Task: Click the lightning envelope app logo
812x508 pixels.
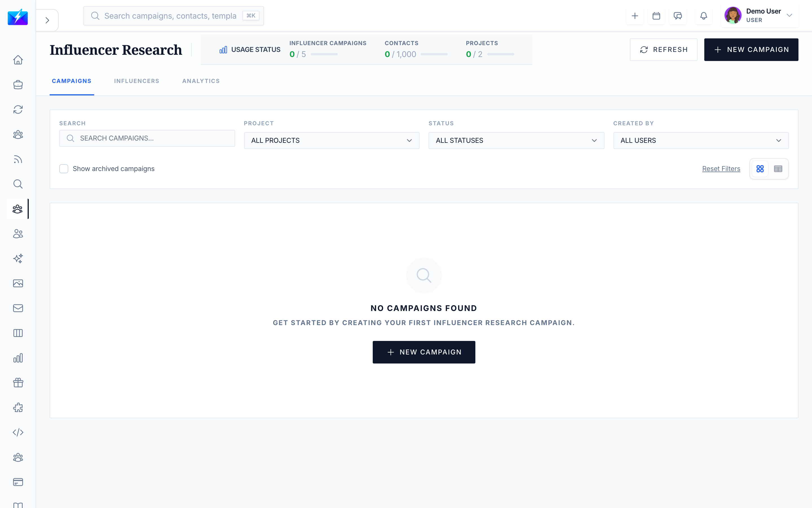Action: coord(18,17)
